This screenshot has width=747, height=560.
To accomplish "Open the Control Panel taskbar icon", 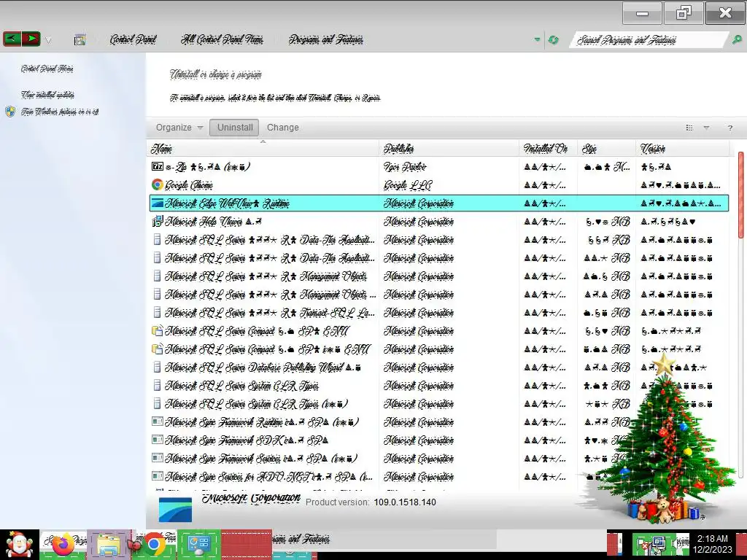I will (x=198, y=544).
